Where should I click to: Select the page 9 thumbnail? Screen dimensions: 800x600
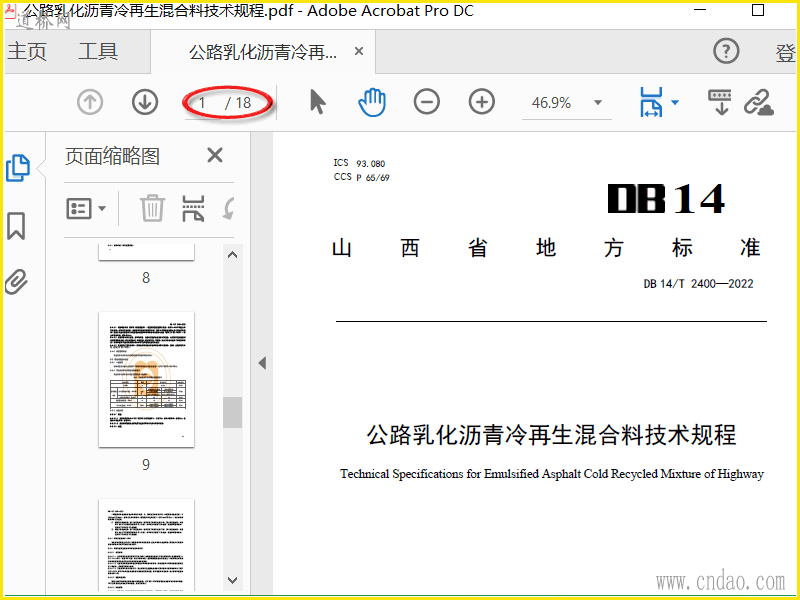[146, 380]
